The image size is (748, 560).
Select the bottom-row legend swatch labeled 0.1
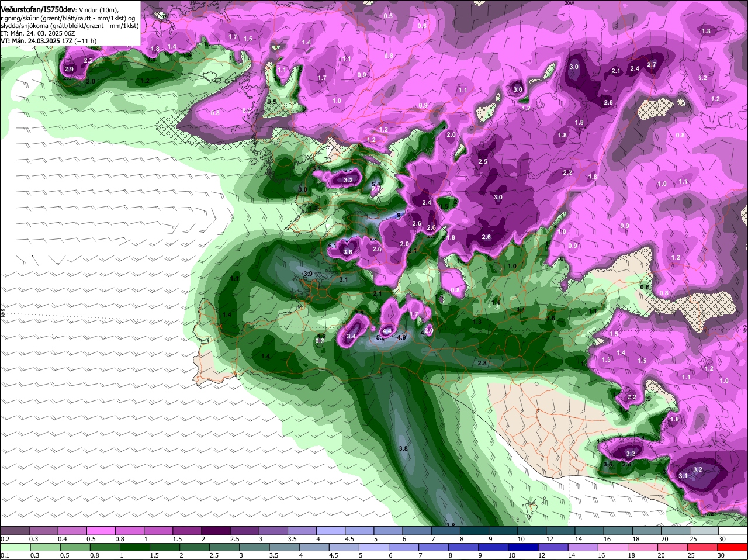(14, 547)
